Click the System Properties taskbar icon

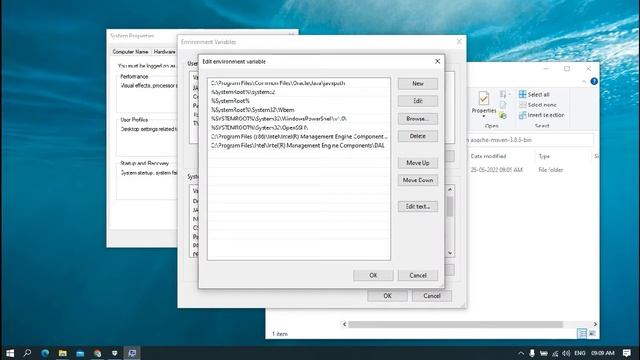point(132,353)
